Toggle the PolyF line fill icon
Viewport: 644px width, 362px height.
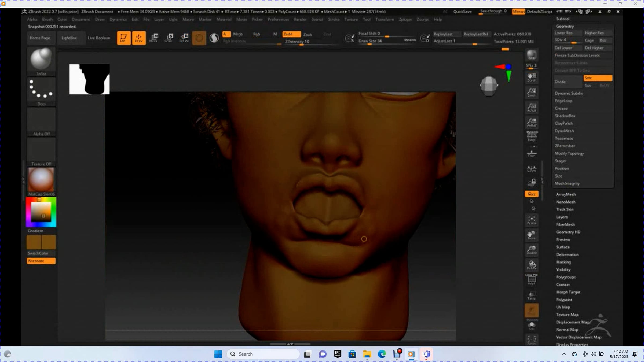[531, 279]
